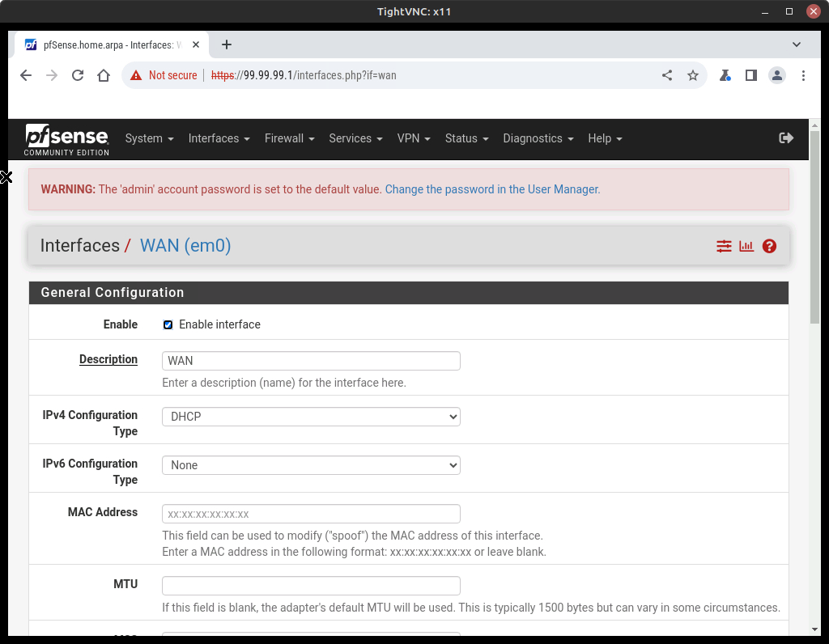Screen dimensions: 829x644
Task: Open the status chart icon for WAN
Action: point(746,246)
